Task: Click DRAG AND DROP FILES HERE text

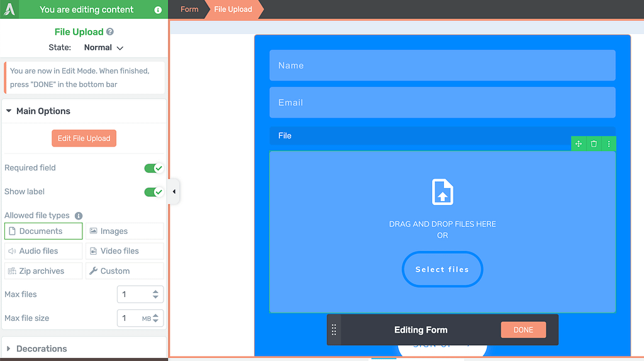Action: (442, 225)
